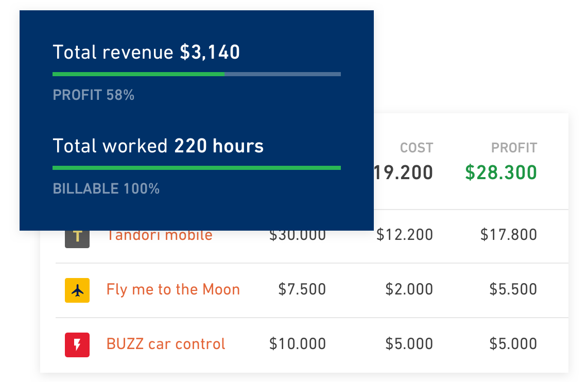Select the $7.500 revenue for Fly me
The image size is (588, 382).
(x=302, y=289)
